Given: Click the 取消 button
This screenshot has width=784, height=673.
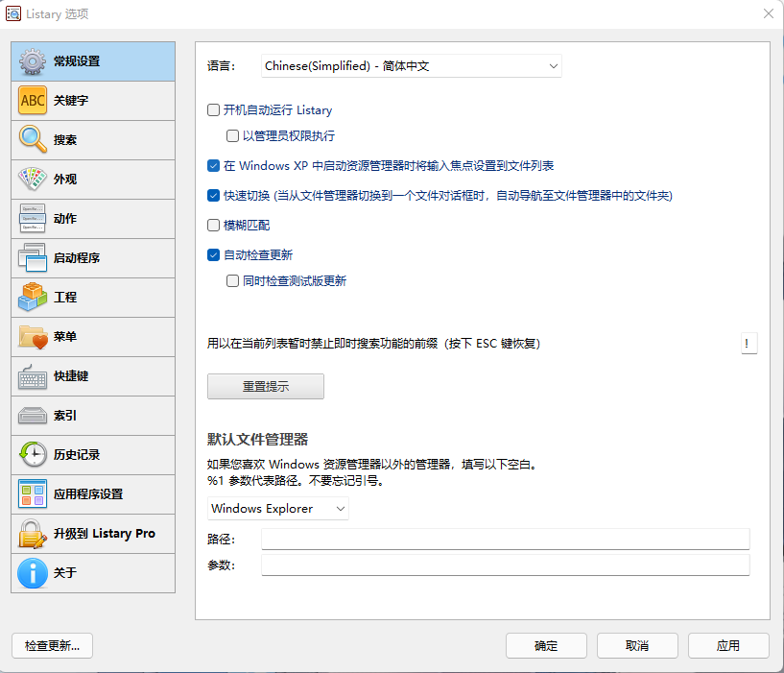Looking at the screenshot, I should 637,645.
